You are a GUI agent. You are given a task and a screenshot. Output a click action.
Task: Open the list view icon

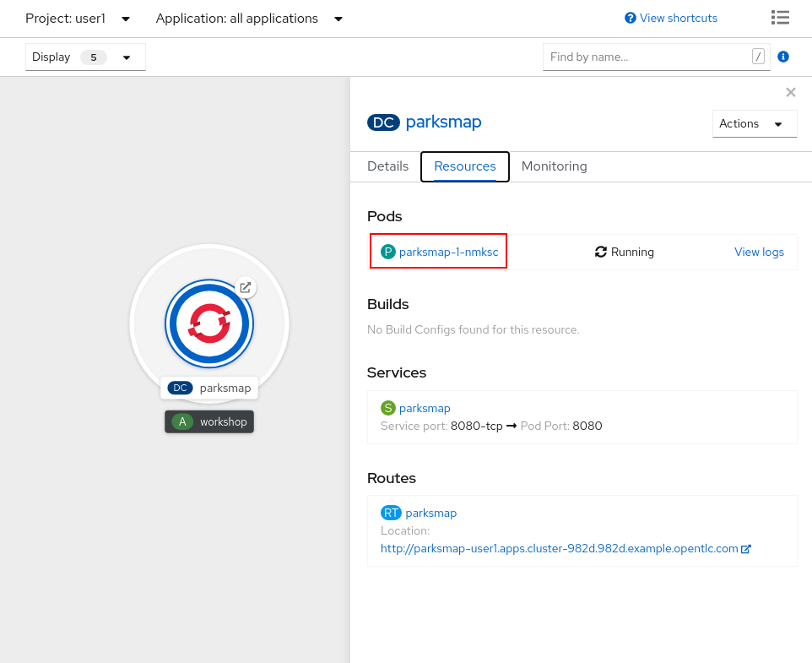(780, 18)
